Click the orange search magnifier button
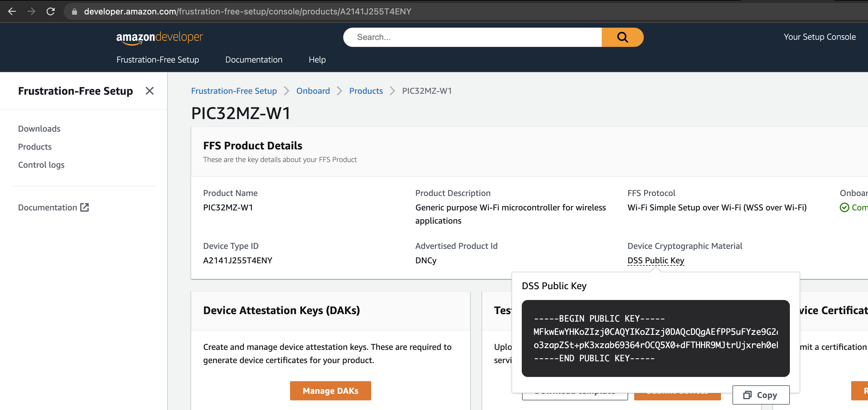The width and height of the screenshot is (868, 410). point(622,37)
